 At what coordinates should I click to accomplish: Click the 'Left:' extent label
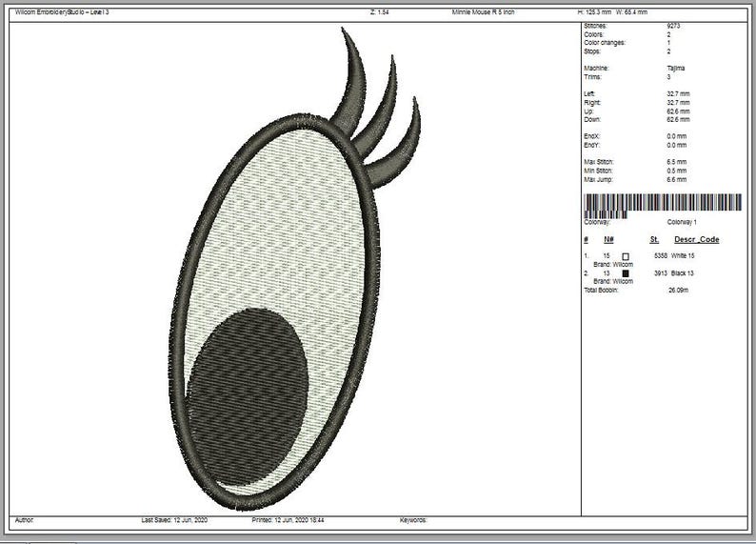[589, 94]
